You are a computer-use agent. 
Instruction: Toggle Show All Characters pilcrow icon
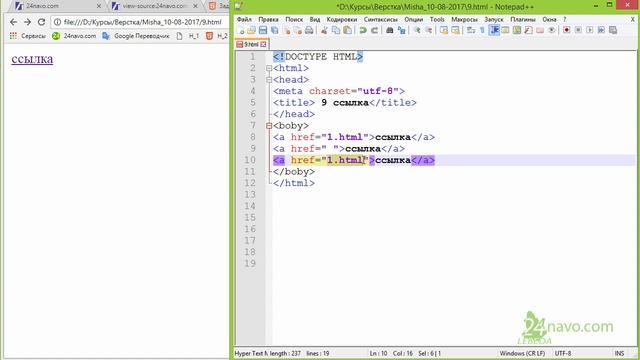pyautogui.click(x=482, y=30)
